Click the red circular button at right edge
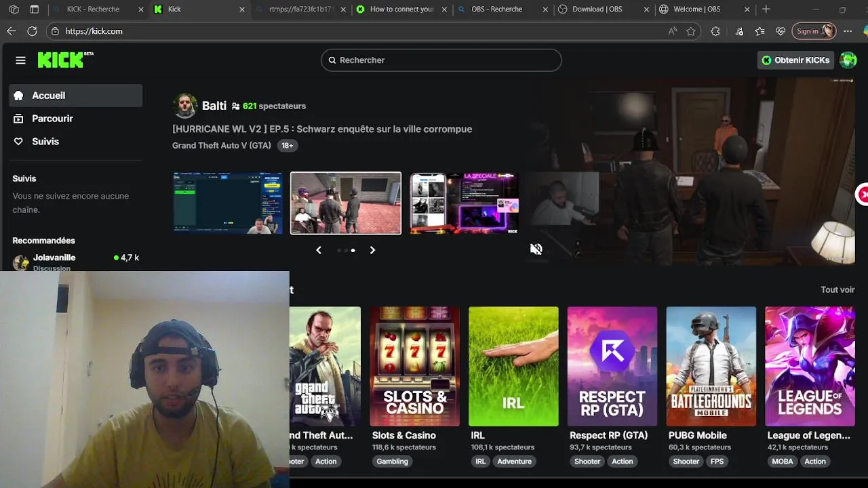This screenshot has width=868, height=488. 863,195
